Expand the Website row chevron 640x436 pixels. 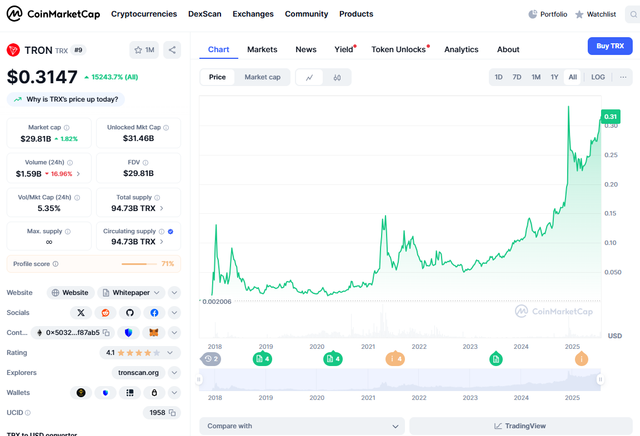174,293
